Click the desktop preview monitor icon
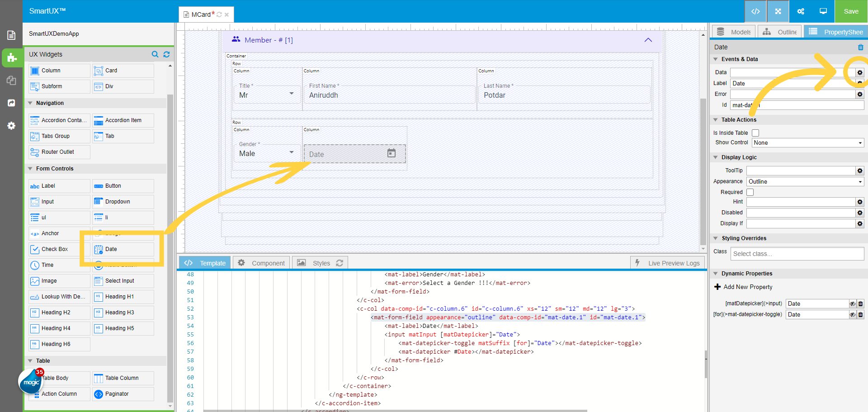The height and width of the screenshot is (412, 868). click(823, 11)
